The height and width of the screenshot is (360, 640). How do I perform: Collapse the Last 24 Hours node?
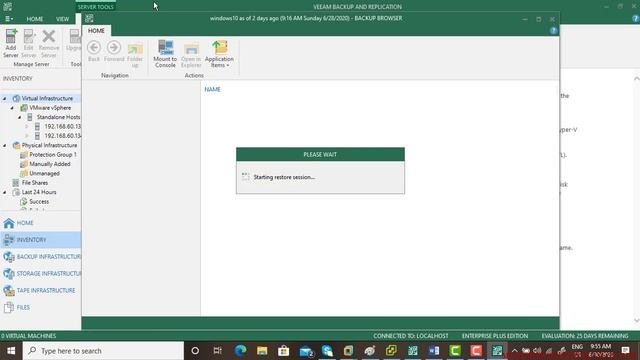click(4, 192)
